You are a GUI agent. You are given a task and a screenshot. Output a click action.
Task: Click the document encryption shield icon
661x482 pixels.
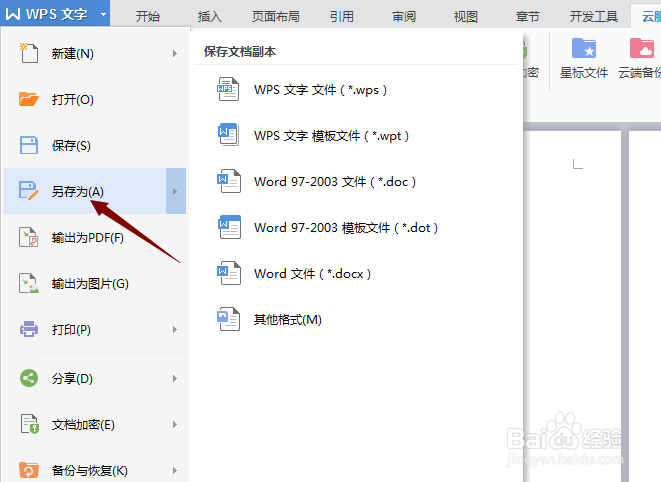click(x=30, y=424)
